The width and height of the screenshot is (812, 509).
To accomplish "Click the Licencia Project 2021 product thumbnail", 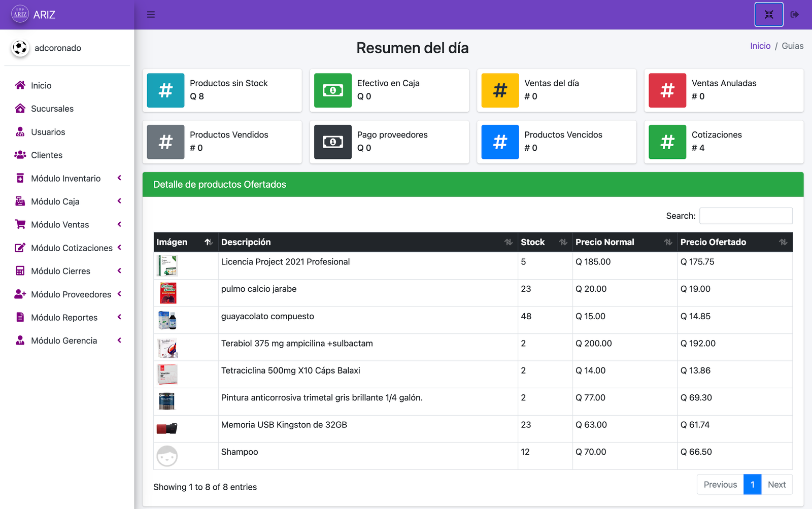I will click(x=167, y=265).
